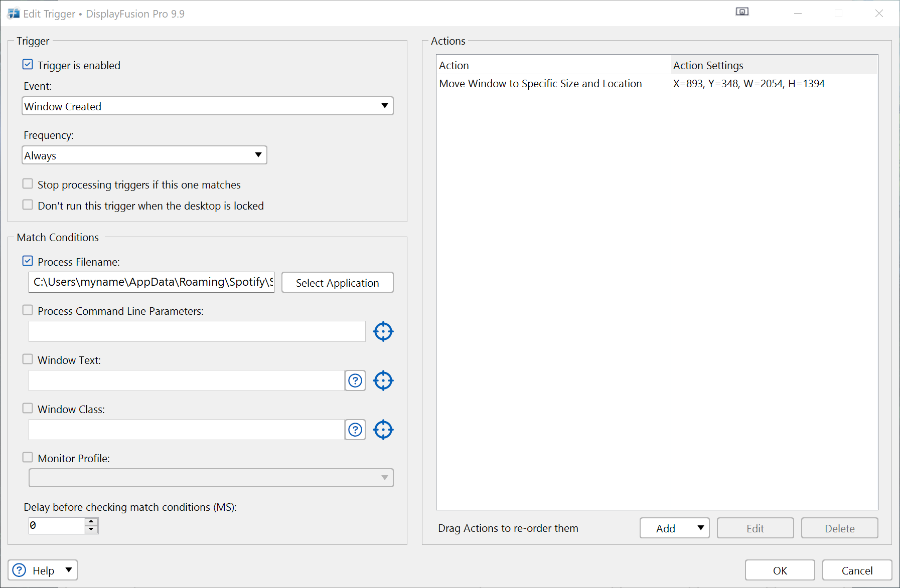Enable the Window Text match condition
This screenshot has width=900, height=588.
pos(28,359)
